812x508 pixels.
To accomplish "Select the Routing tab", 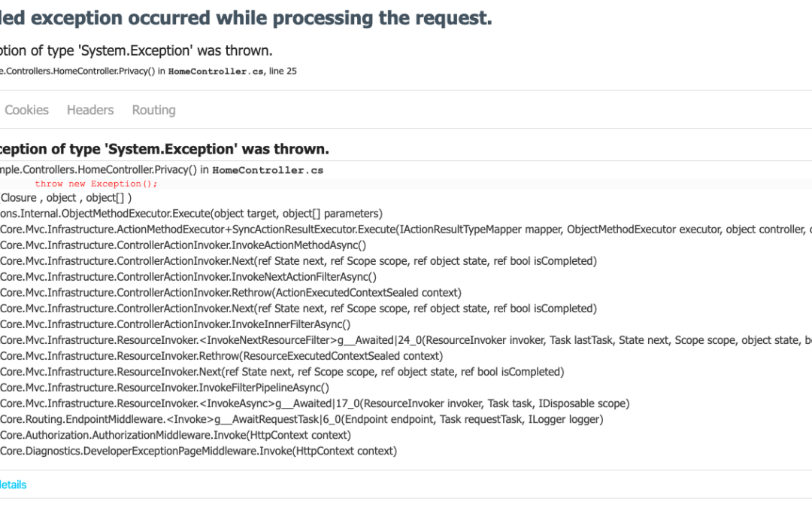I will point(153,110).
